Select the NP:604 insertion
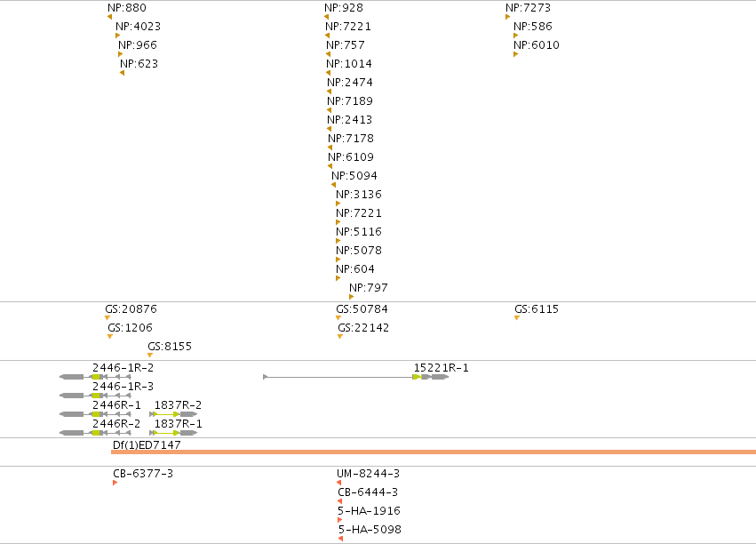 point(338,278)
